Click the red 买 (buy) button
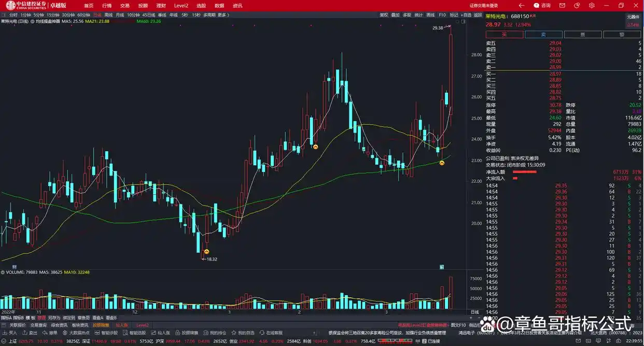This screenshot has height=346, width=644. [504, 35]
